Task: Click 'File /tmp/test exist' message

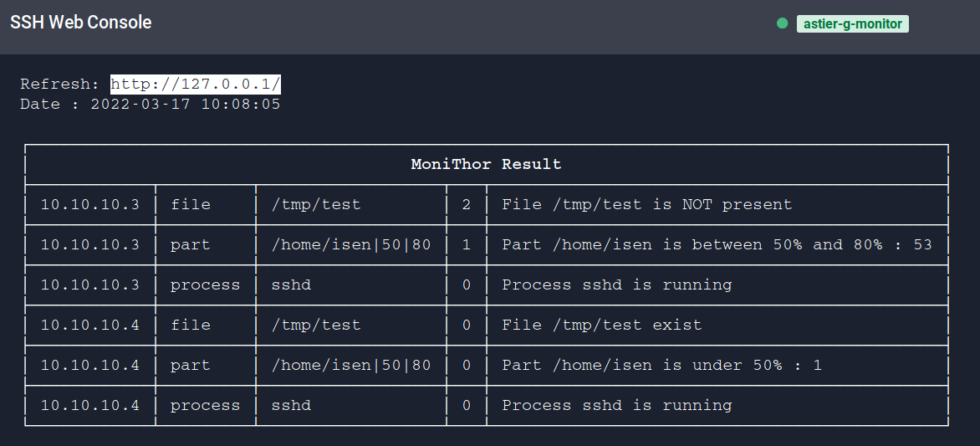Action: click(x=602, y=325)
